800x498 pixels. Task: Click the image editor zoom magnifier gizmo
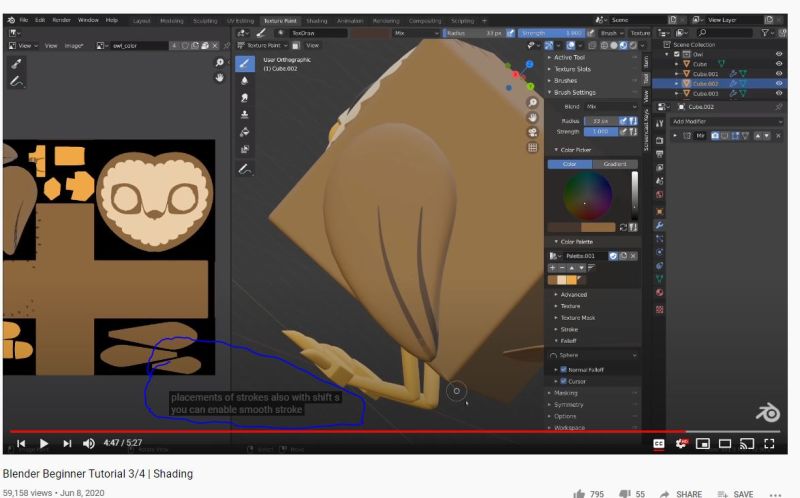pos(219,62)
